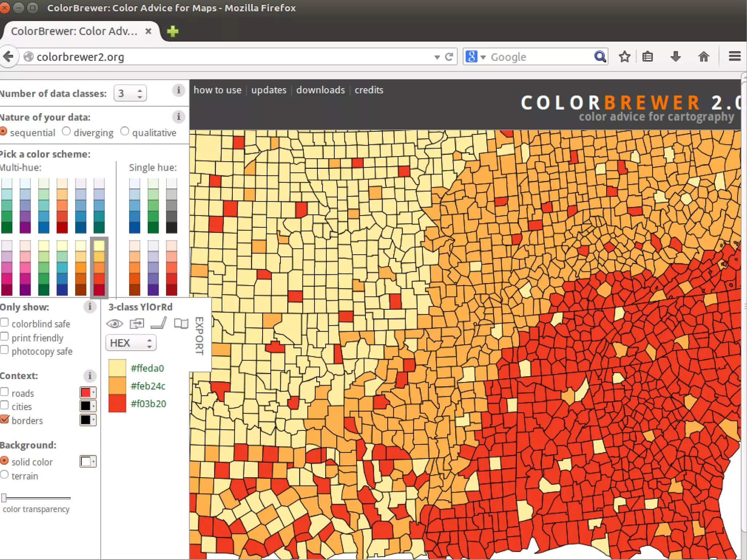
Task: Click the colorblind safe eye icon
Action: (115, 324)
